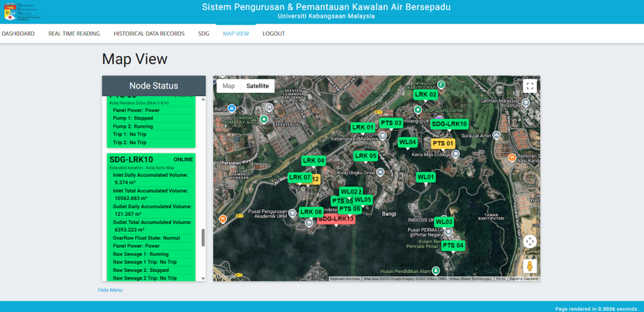Click the LRK 02 node marker
This screenshot has width=644, height=312.
coord(426,94)
